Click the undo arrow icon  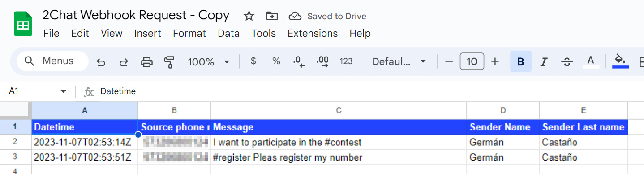pyautogui.click(x=101, y=62)
